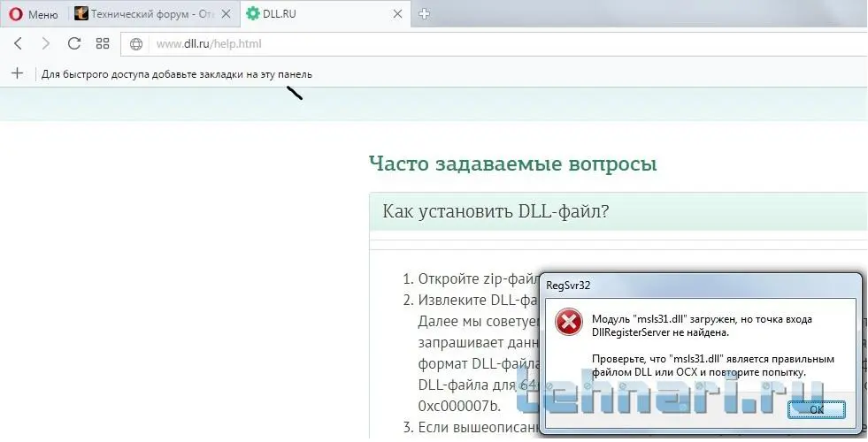Click the 0xc000007b error code text
Image resolution: width=868 pixels, height=442 pixels.
[459, 406]
